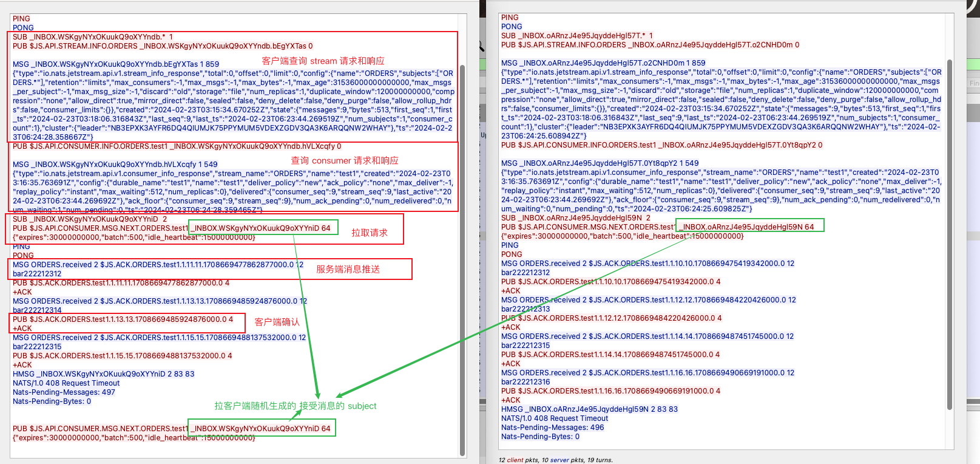Click 'SUB _INBOX.WSKgyNYxOKuukQ9oXYYniD 2' line
The height and width of the screenshot is (464, 980).
pos(89,219)
